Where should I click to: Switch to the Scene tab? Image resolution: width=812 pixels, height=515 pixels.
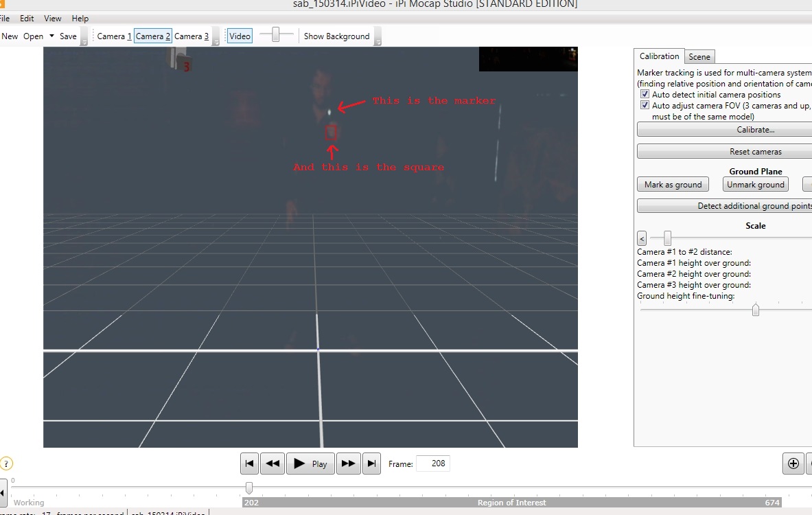699,56
